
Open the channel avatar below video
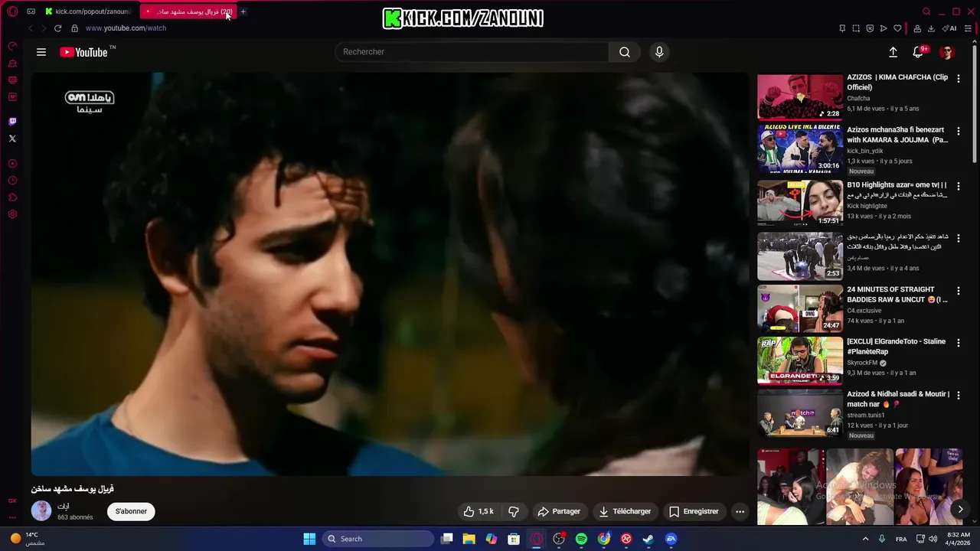(x=41, y=510)
